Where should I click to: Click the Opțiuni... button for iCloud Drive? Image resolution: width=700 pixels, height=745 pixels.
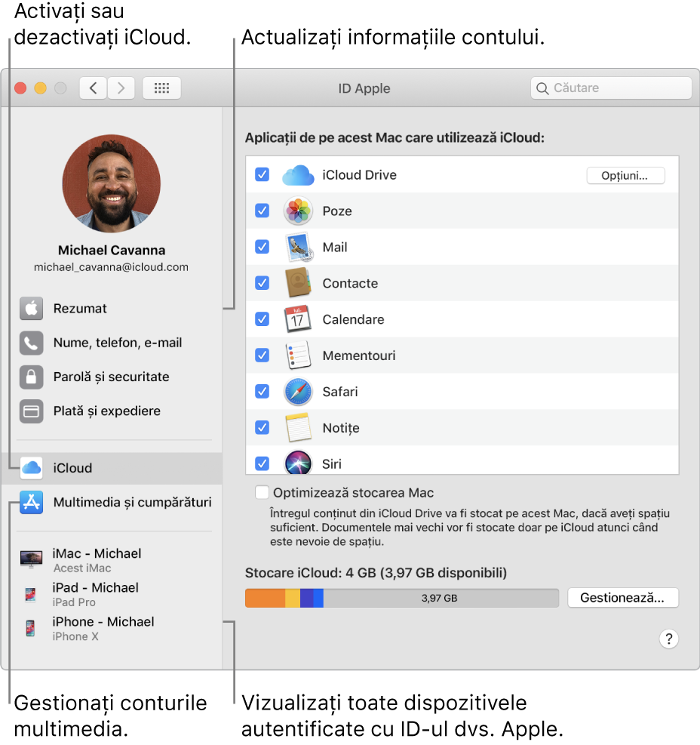(625, 176)
